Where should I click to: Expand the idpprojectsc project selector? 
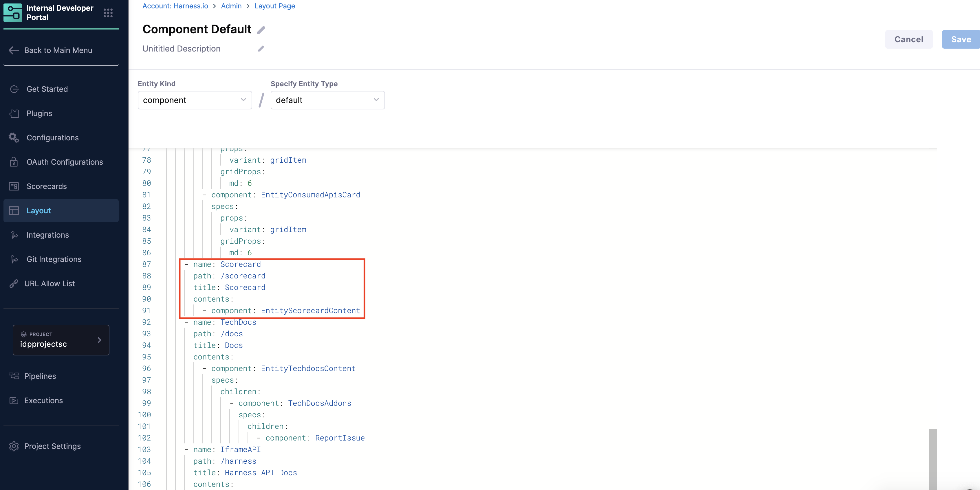[x=61, y=340]
